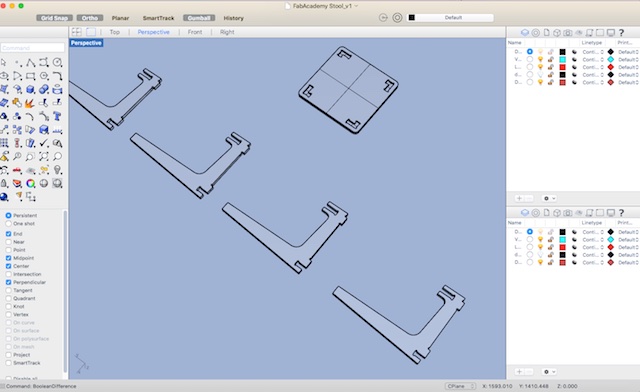Switch to the Perspective viewport tab

tap(153, 32)
